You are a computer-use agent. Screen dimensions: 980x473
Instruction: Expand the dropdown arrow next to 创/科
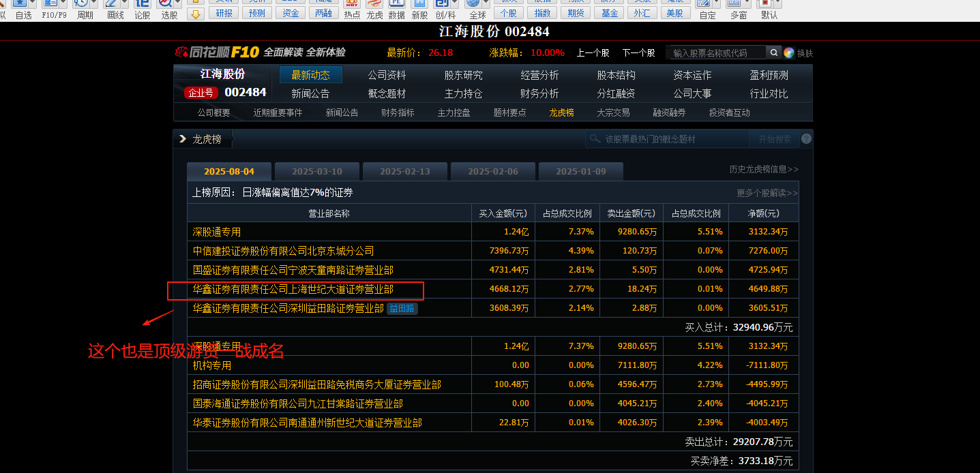(454, 3)
